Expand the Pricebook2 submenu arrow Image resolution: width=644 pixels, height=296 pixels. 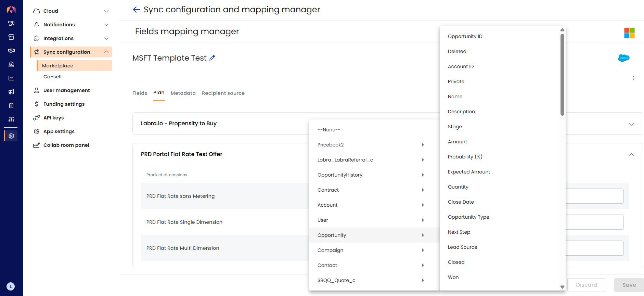[x=423, y=145]
